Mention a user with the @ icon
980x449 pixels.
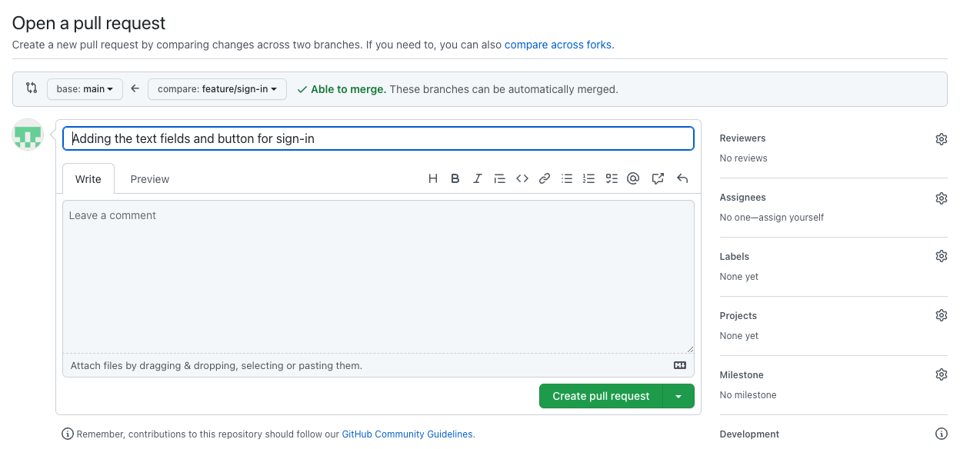point(634,178)
